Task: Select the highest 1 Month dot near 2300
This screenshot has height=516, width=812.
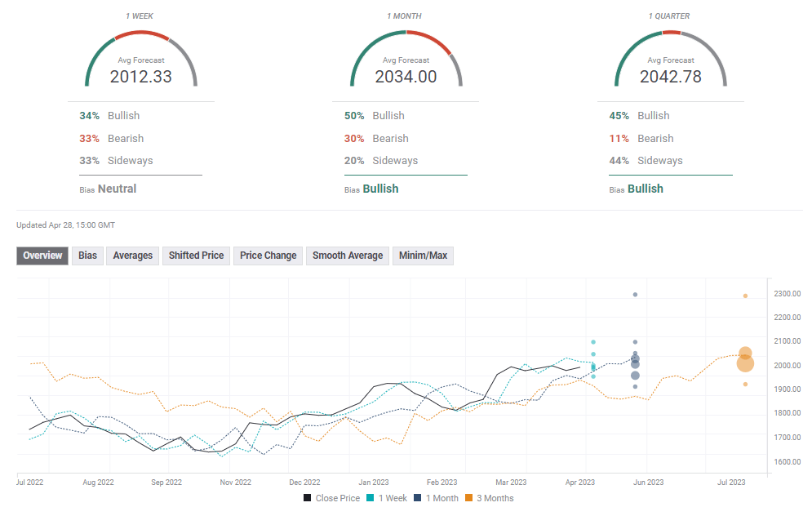Action: (635, 295)
